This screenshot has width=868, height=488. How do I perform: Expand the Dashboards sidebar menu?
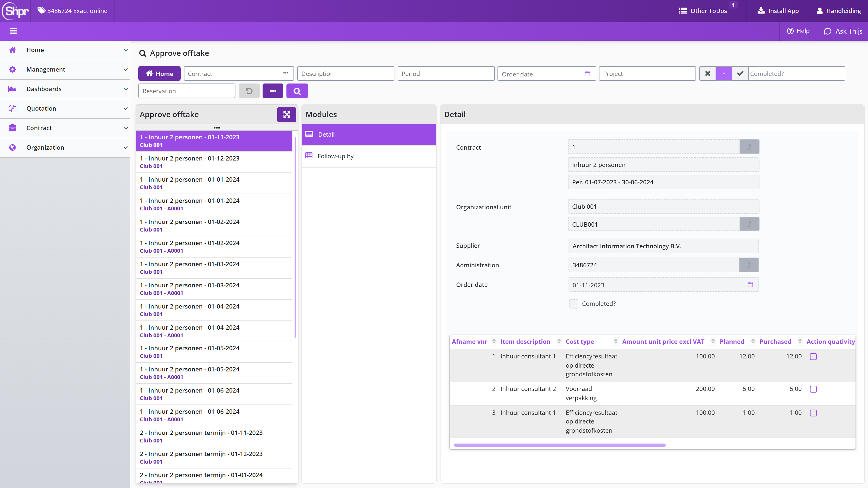tap(65, 89)
